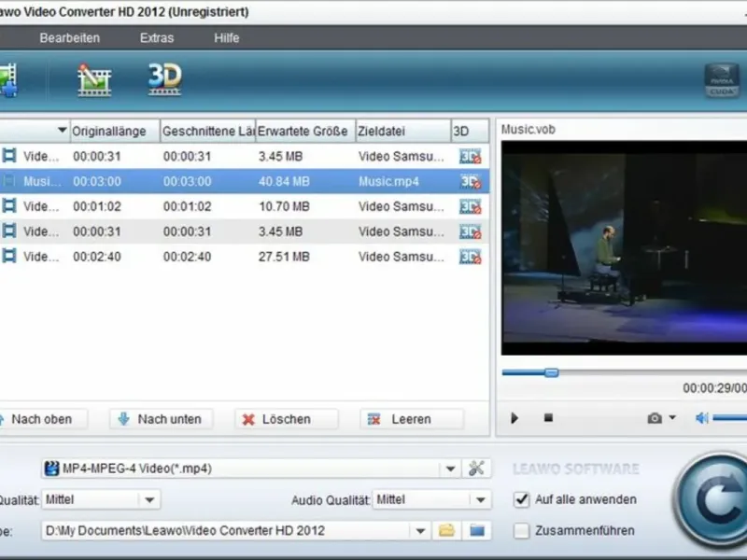Toggle 3D icon for the 10.70 MB row

point(470,206)
